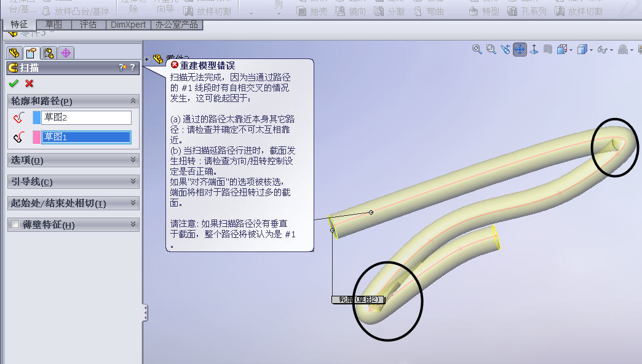Switch to the 特征 tab
The height and width of the screenshot is (364, 642).
click(19, 25)
